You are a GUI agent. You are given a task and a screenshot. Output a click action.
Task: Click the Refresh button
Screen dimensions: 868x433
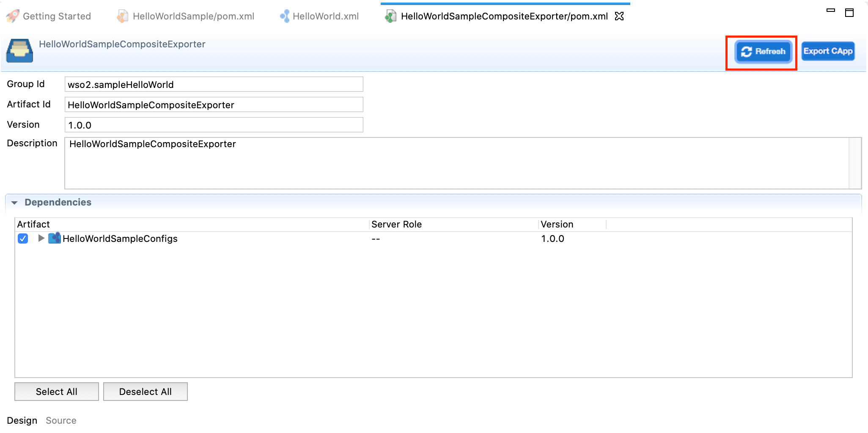pyautogui.click(x=763, y=52)
